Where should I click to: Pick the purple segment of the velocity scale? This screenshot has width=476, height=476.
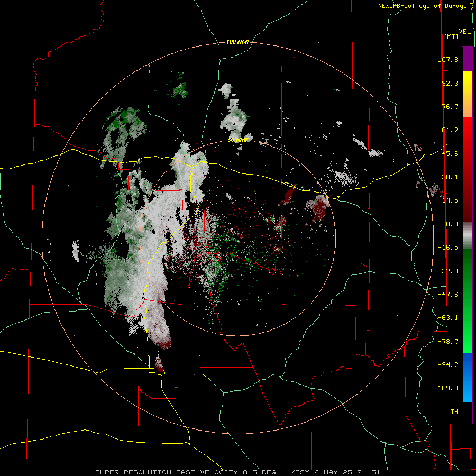(x=467, y=59)
